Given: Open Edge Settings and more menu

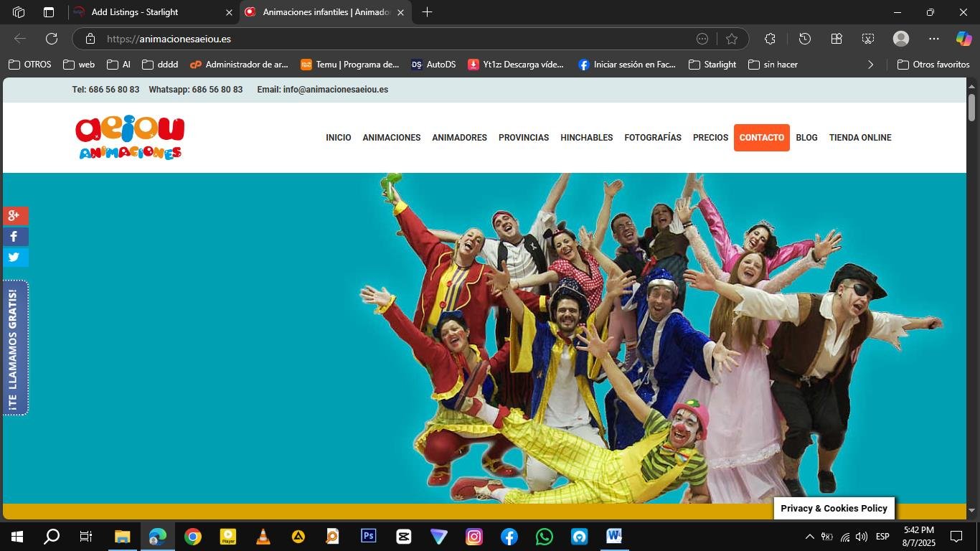Looking at the screenshot, I should pyautogui.click(x=933, y=39).
